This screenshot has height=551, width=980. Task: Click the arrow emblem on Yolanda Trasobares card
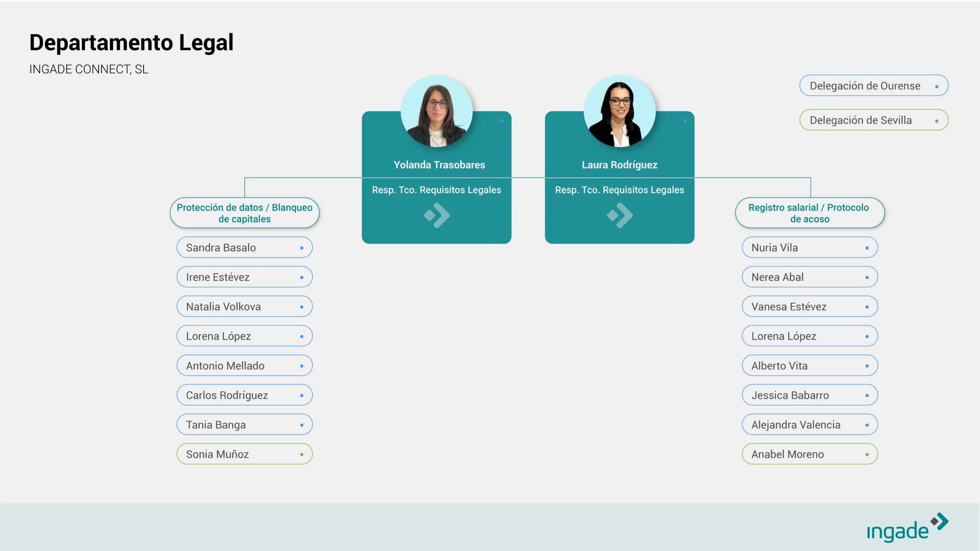(x=437, y=215)
